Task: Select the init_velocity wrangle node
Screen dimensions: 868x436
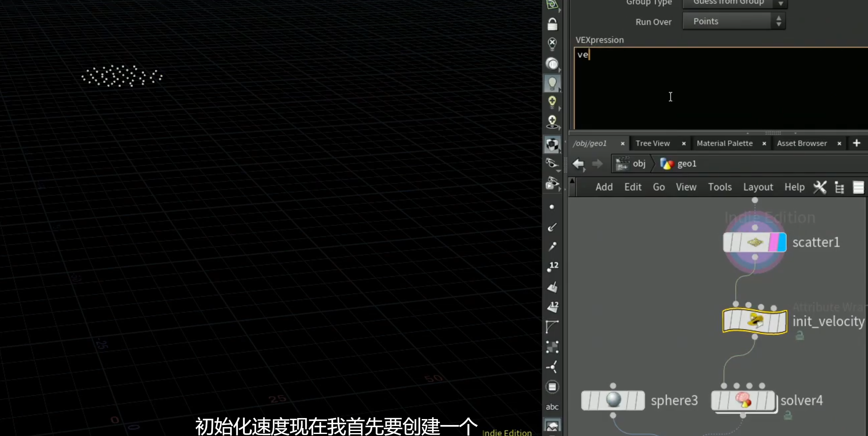Action: [754, 321]
